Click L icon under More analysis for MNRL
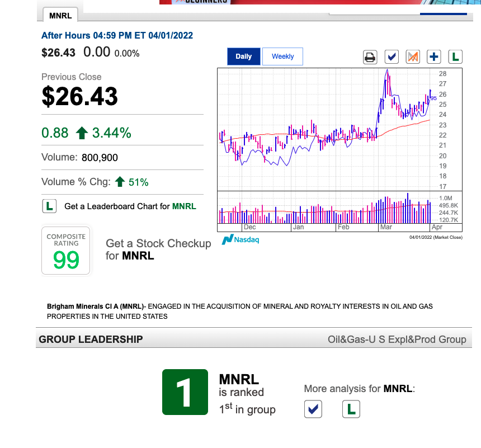481x448 pixels. tap(351, 409)
